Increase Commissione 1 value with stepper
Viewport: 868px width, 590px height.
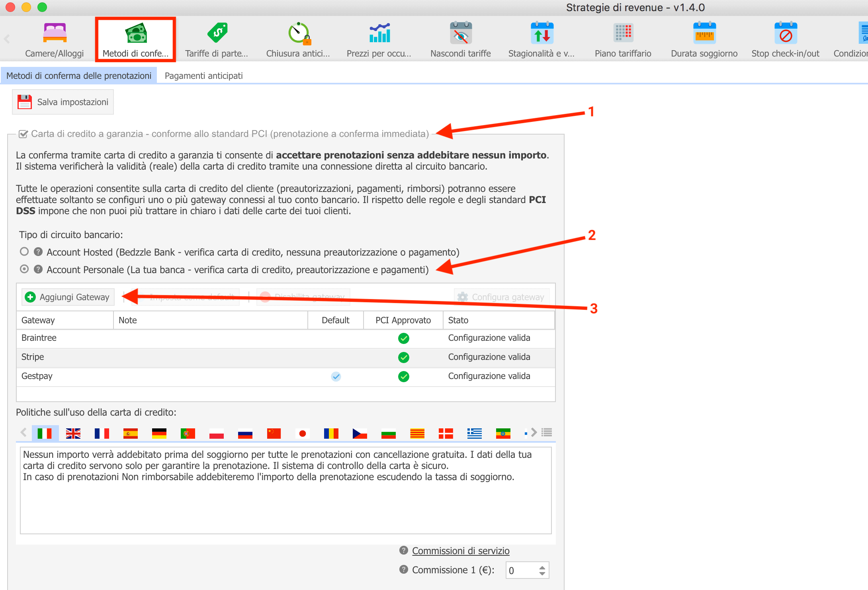(x=542, y=567)
